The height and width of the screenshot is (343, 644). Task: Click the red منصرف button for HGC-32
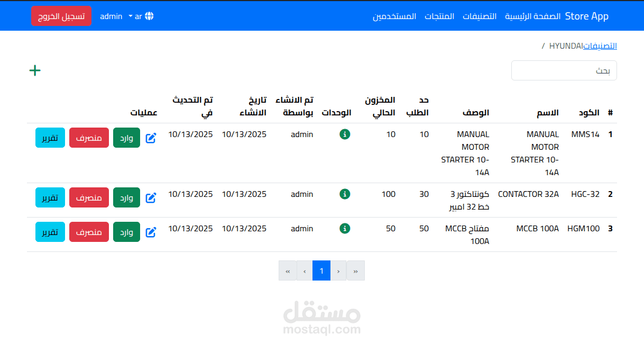[89, 197]
